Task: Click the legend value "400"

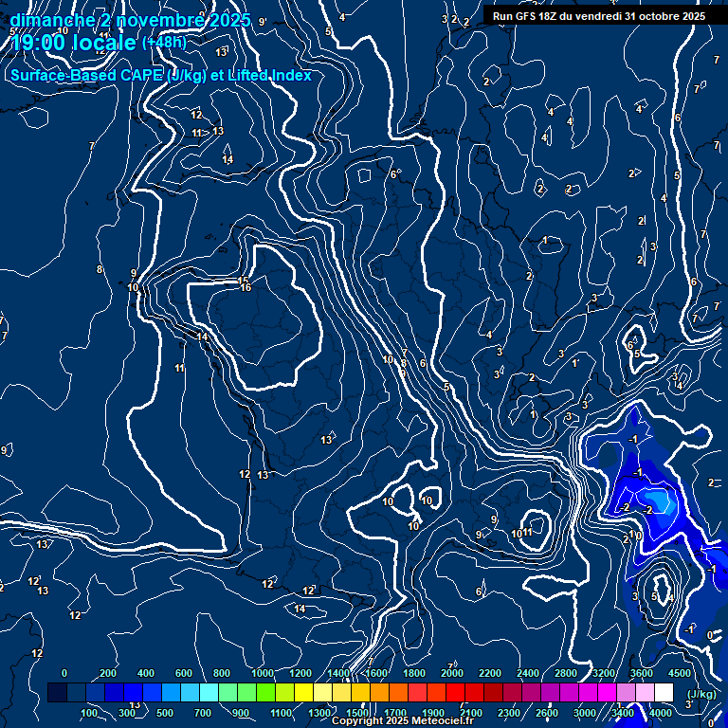Action: 146,673
